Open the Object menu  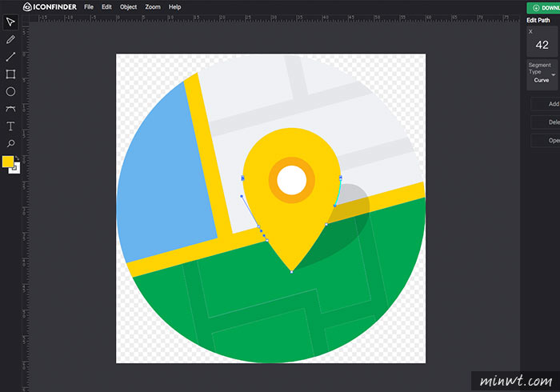click(128, 6)
